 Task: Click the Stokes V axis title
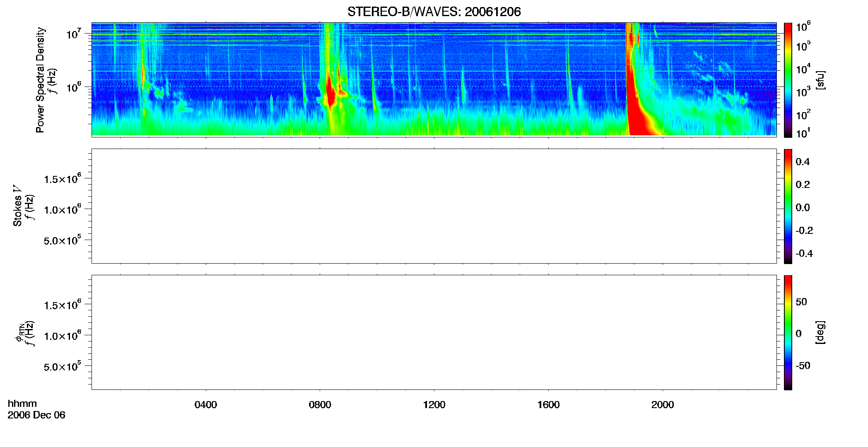(17, 206)
